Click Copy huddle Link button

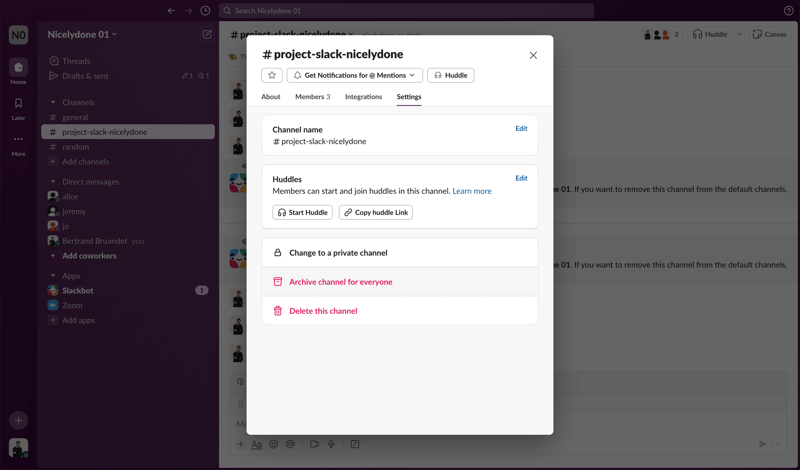[x=376, y=212]
